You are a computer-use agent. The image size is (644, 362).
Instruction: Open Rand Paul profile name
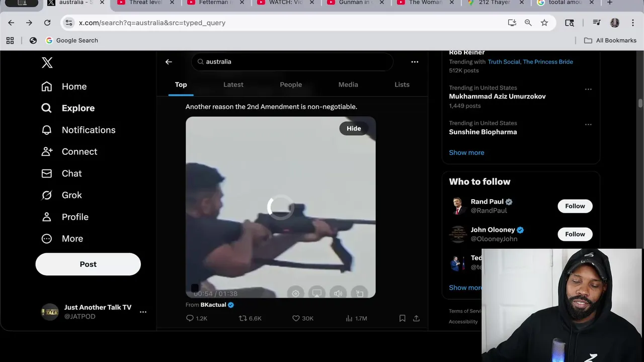coord(487,202)
